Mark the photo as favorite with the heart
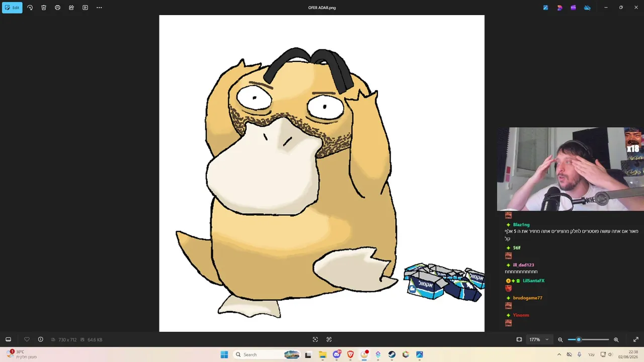644x362 pixels. pyautogui.click(x=27, y=339)
